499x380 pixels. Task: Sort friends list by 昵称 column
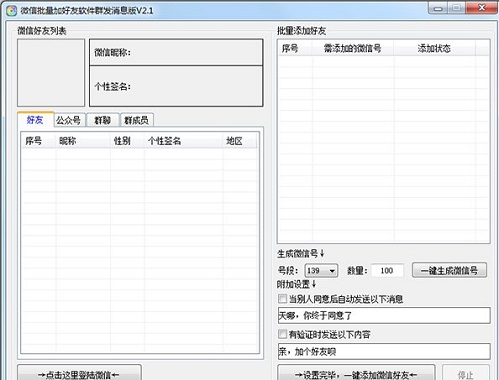point(83,141)
